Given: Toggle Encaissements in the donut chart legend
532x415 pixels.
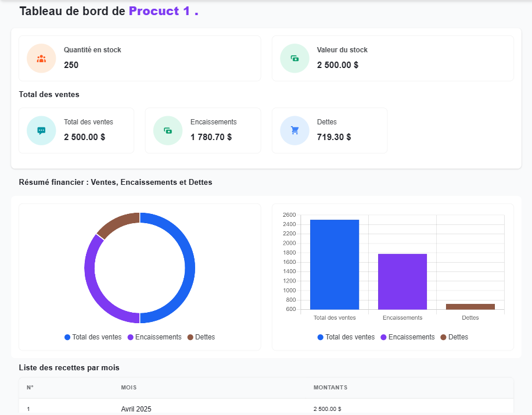Looking at the screenshot, I should coord(154,337).
